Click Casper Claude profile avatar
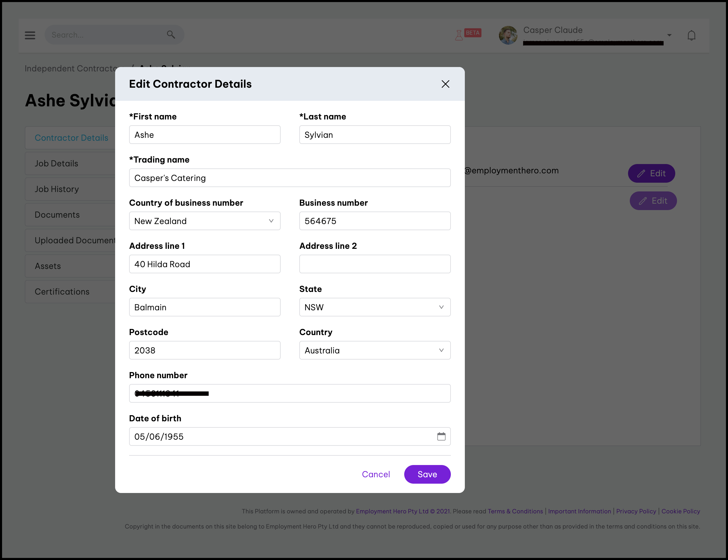Image resolution: width=728 pixels, height=560 pixels. coord(508,35)
